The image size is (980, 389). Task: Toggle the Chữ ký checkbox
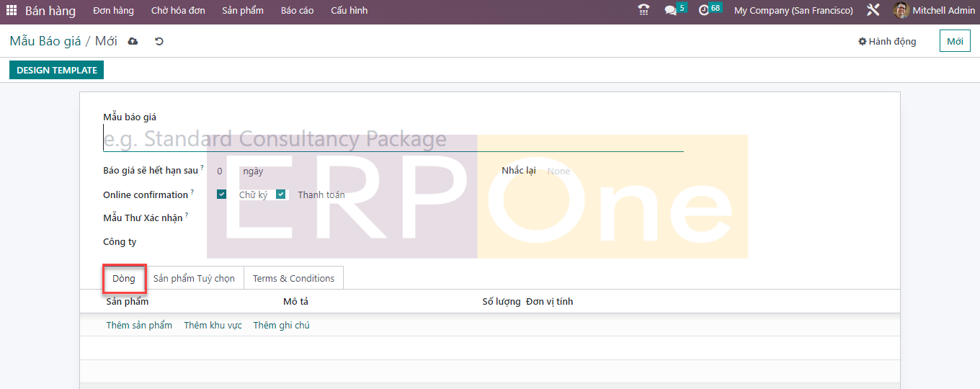[x=223, y=194]
